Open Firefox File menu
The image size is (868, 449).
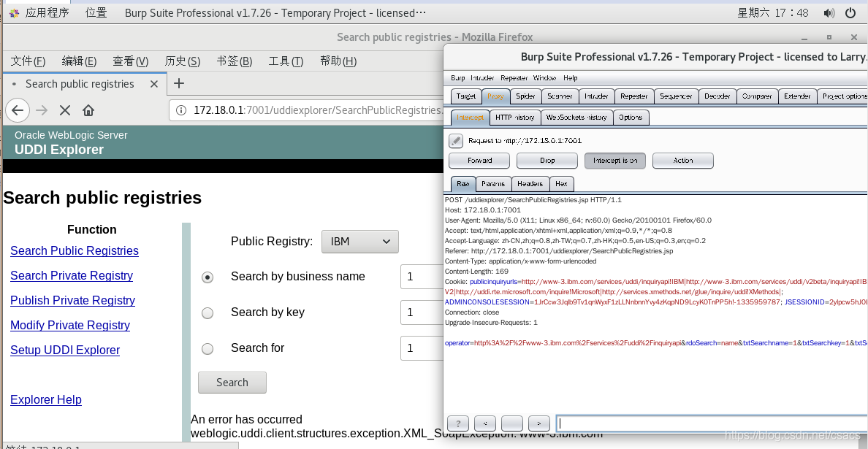tap(28, 61)
